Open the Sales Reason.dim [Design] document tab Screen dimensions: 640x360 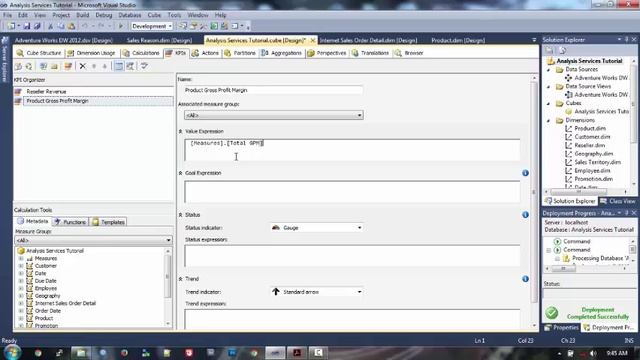pyautogui.click(x=159, y=40)
